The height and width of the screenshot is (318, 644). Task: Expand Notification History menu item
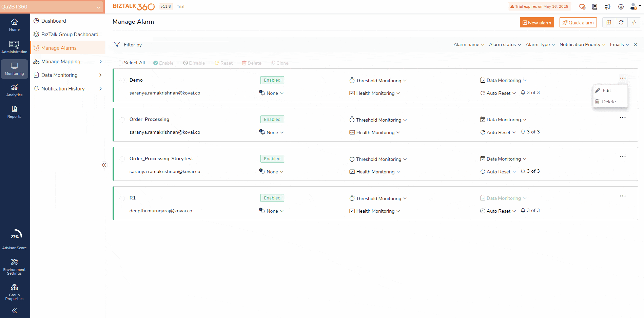point(68,89)
